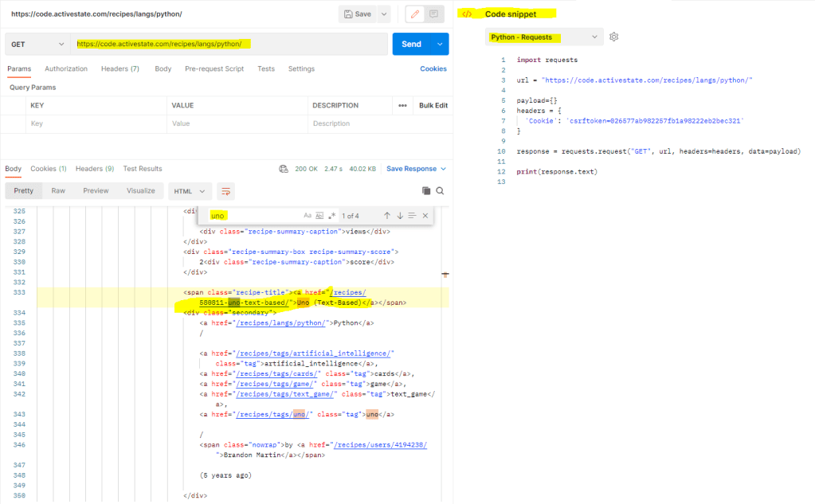Copy response using the copy icon
This screenshot has width=815, height=504.
426,191
